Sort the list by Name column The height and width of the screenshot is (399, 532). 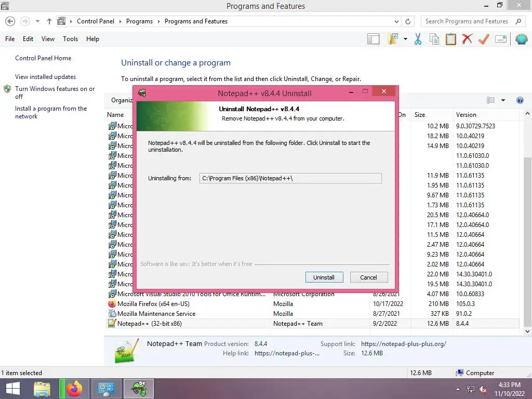coord(115,115)
